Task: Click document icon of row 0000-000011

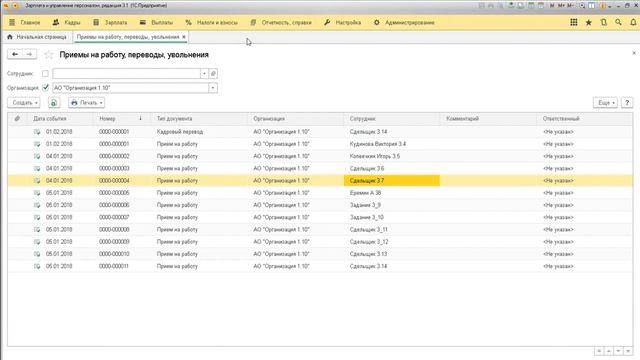Action: pos(37,266)
